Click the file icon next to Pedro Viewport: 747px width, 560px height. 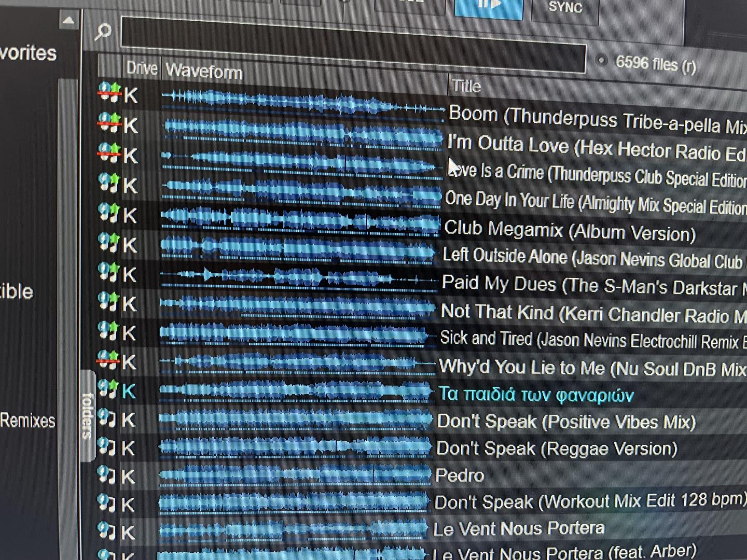coord(107,474)
